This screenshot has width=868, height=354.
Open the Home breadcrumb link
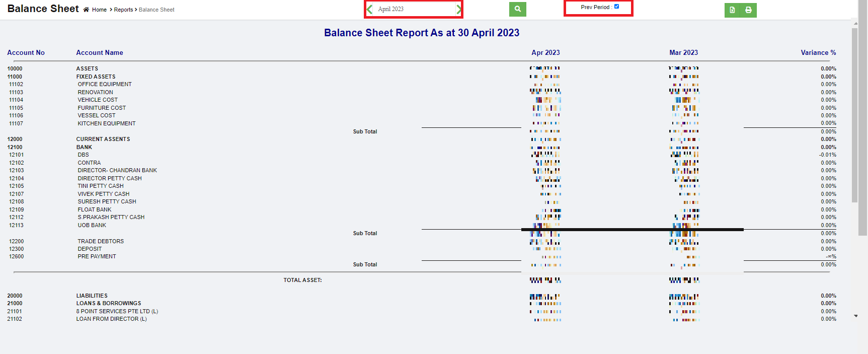(x=99, y=10)
